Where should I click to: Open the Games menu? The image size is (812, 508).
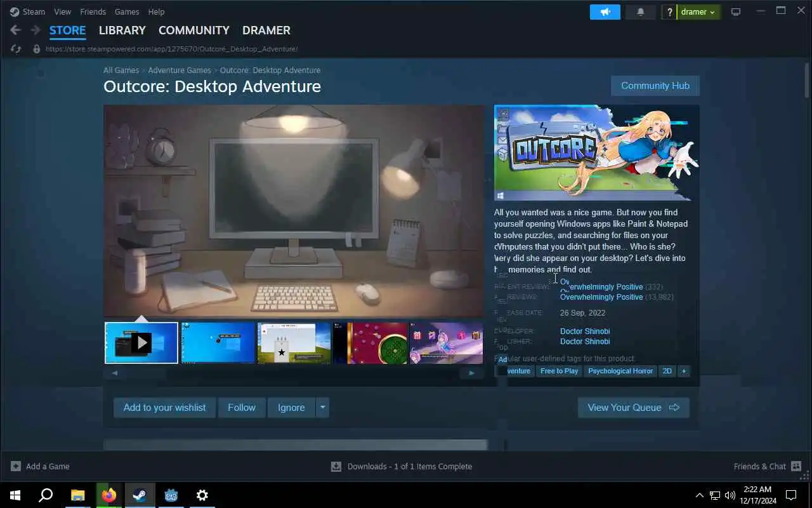(x=127, y=11)
